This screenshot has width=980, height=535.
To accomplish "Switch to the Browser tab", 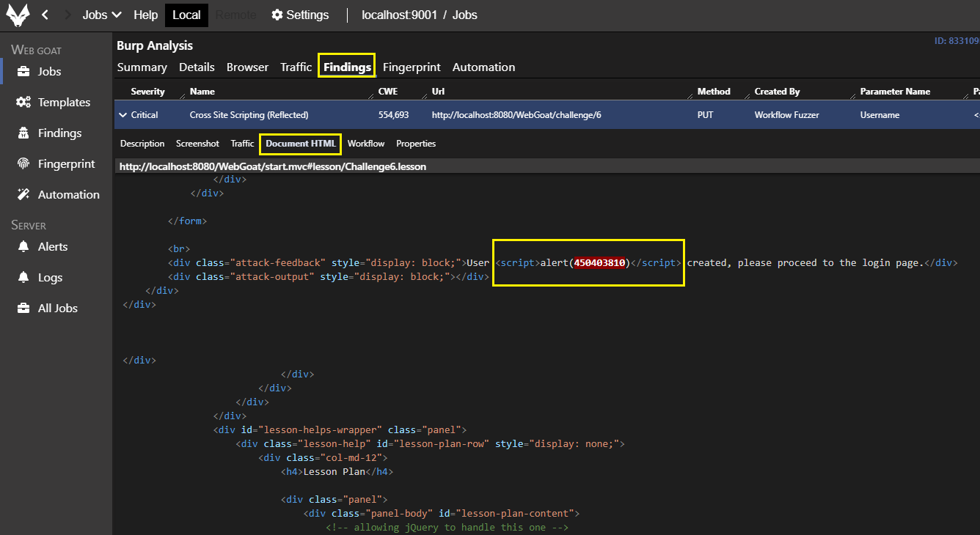I will click(247, 67).
